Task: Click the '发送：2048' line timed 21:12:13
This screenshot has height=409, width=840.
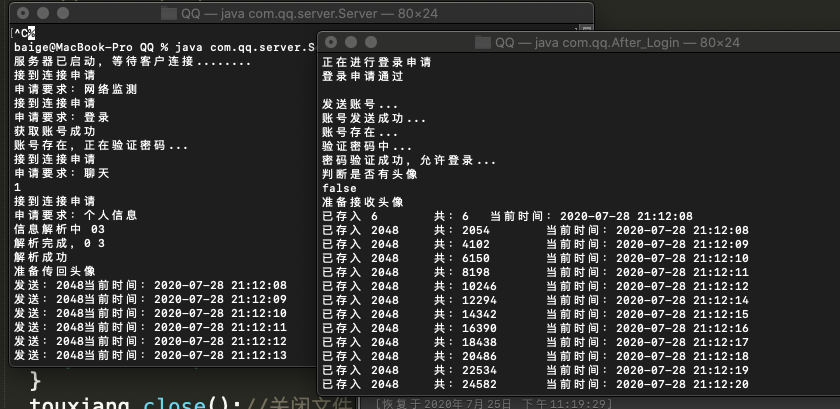Action: [151, 354]
